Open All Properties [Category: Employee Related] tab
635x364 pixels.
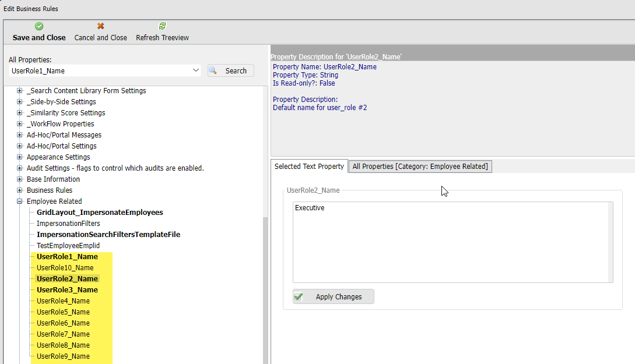click(420, 167)
